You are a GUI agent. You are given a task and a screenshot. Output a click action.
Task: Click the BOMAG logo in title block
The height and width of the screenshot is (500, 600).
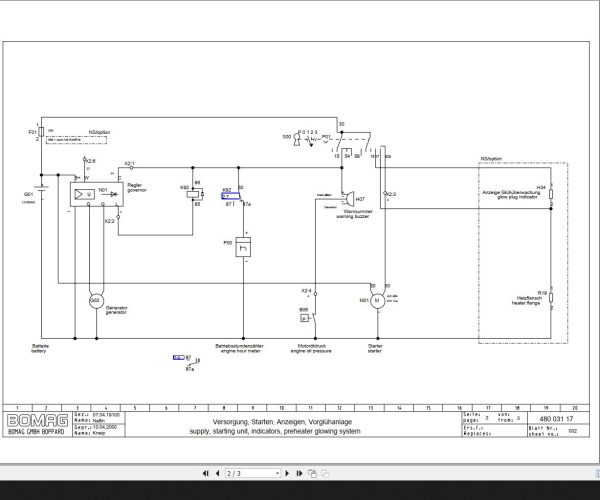(x=38, y=420)
